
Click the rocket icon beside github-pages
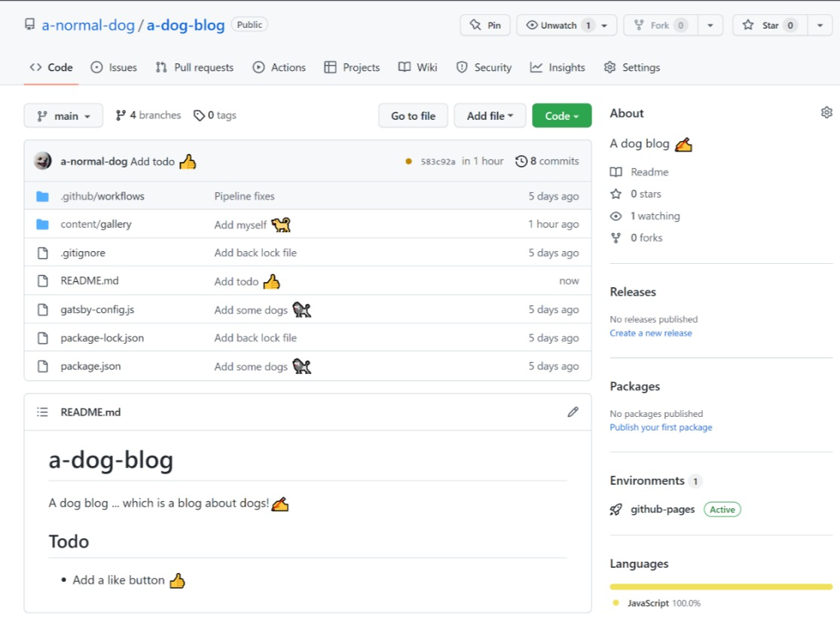coord(616,510)
